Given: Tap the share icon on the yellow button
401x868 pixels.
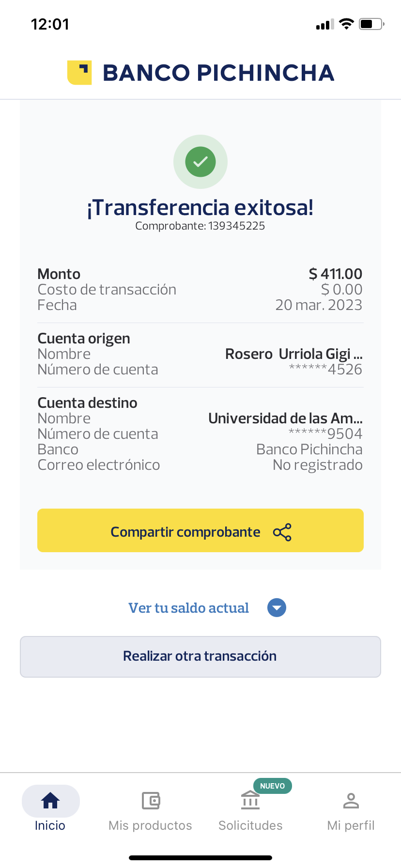Looking at the screenshot, I should tap(282, 532).
